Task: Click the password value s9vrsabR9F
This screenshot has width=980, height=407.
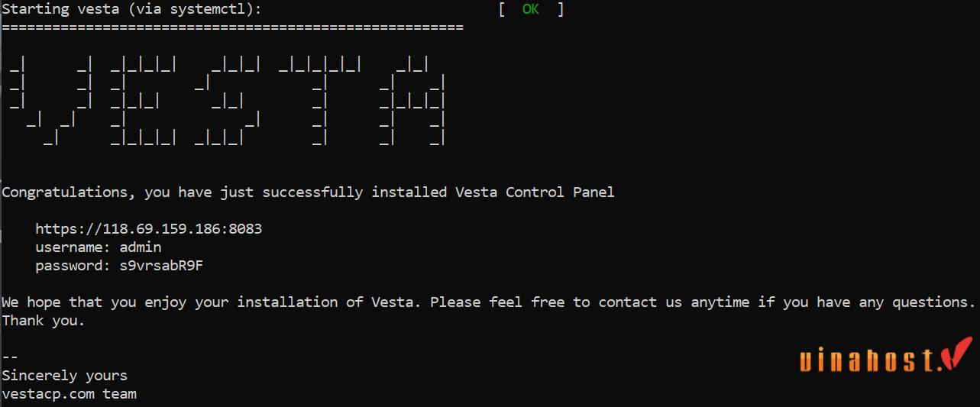Action: point(161,266)
